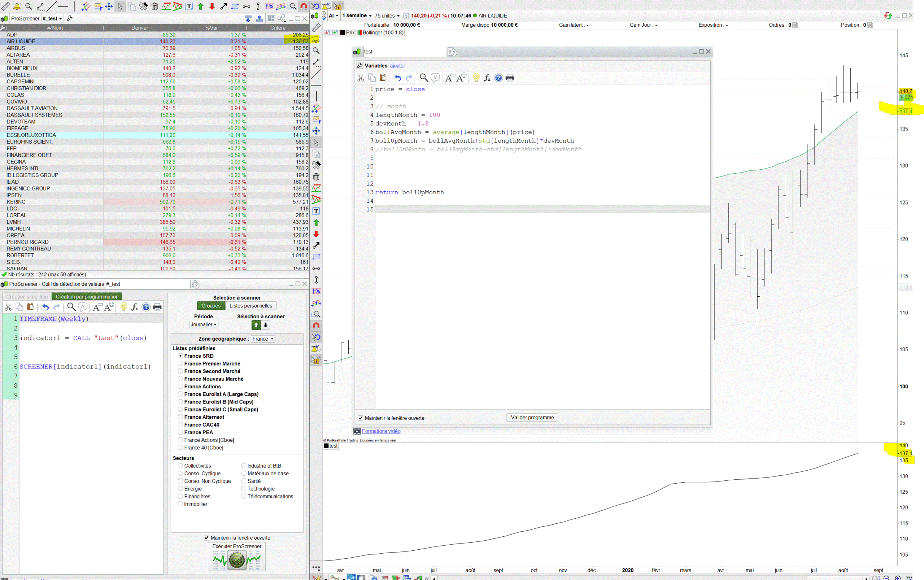924x580 pixels.
Task: Select the green up arrow drawing tool
Action: [316, 222]
